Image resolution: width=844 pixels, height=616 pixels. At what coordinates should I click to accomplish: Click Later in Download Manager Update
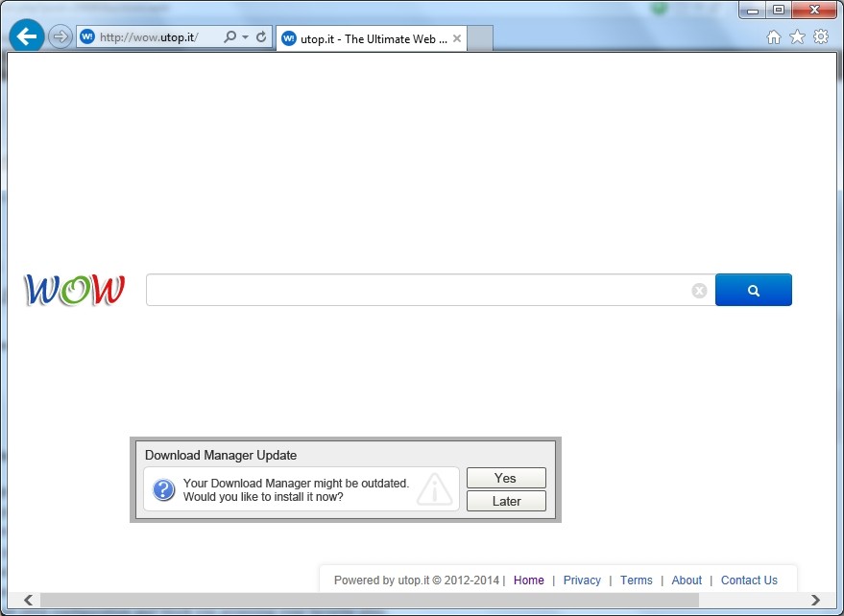tap(506, 501)
